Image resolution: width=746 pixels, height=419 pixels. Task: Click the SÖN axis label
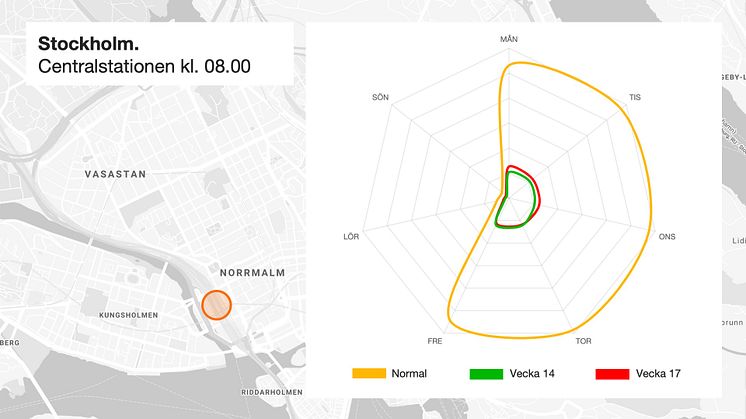click(380, 97)
